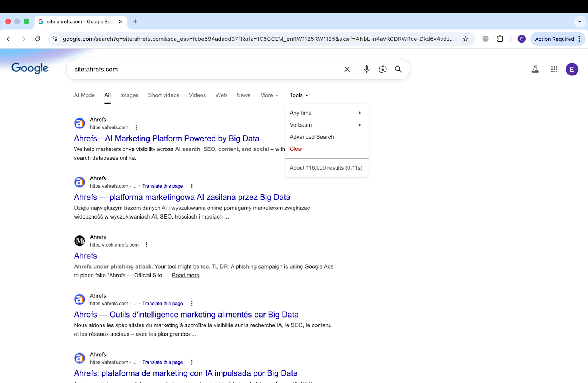Clear the search query with the X
The height and width of the screenshot is (383, 588).
[x=347, y=69]
